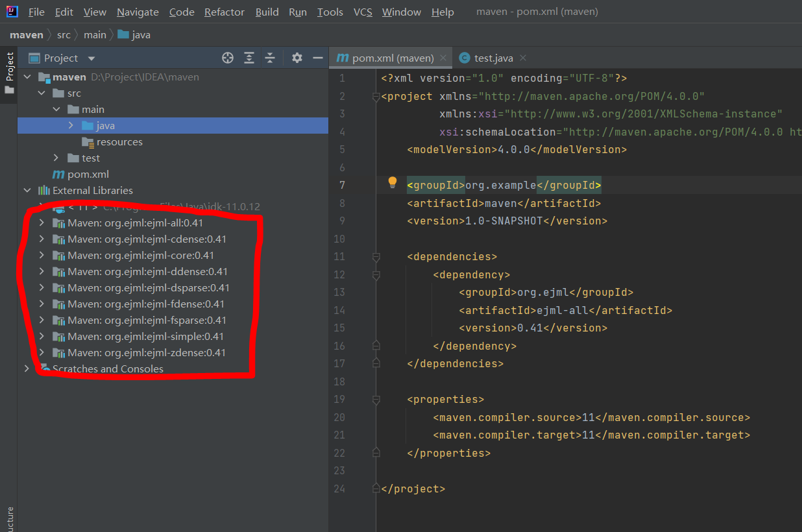Collapse the src folder node
The width and height of the screenshot is (802, 532).
point(42,93)
